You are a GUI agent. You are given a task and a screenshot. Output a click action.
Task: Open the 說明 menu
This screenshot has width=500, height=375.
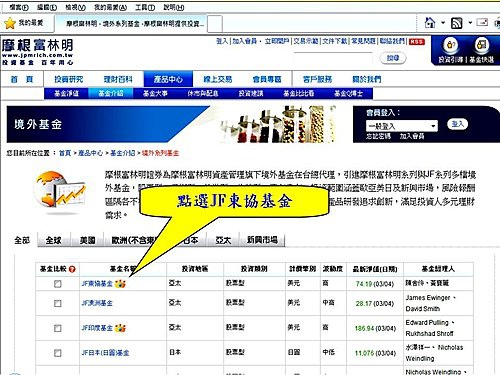(x=174, y=7)
